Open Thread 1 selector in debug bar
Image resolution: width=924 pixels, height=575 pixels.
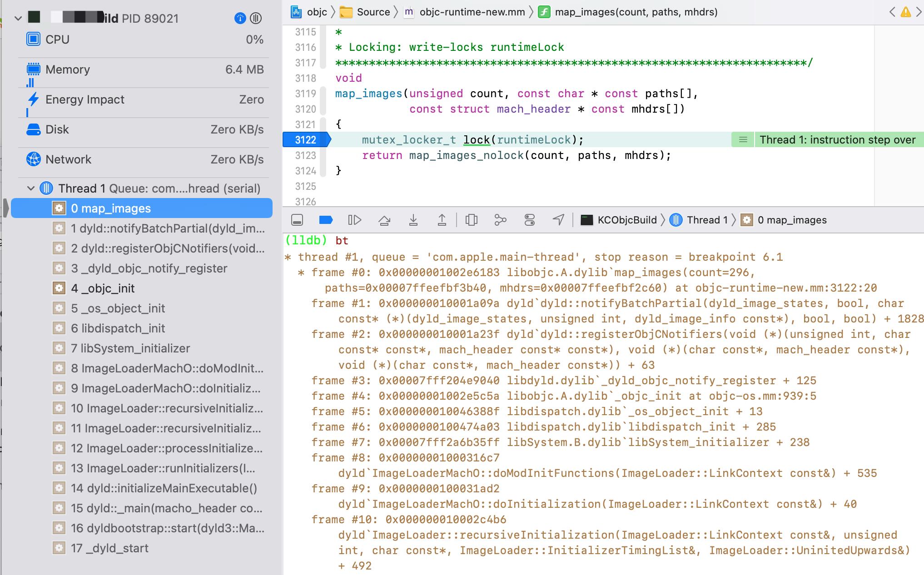point(699,220)
